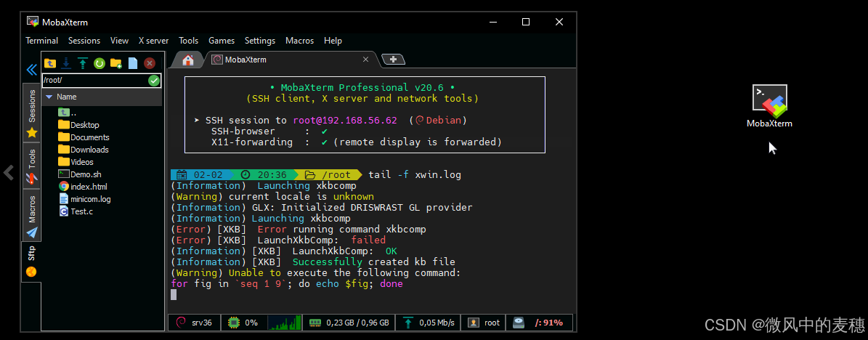Screen dimensions: 868x340
Task: Open the Help menu
Action: 333,41
